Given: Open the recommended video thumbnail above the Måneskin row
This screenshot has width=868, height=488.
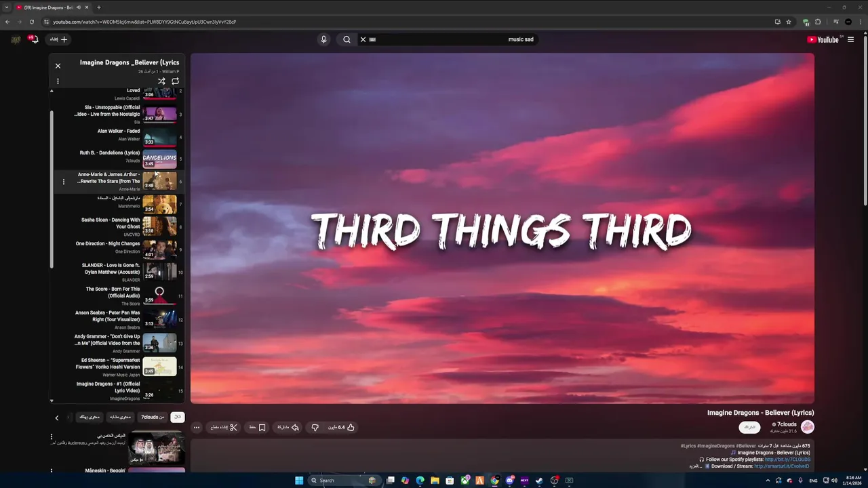Looking at the screenshot, I should coord(157,447).
